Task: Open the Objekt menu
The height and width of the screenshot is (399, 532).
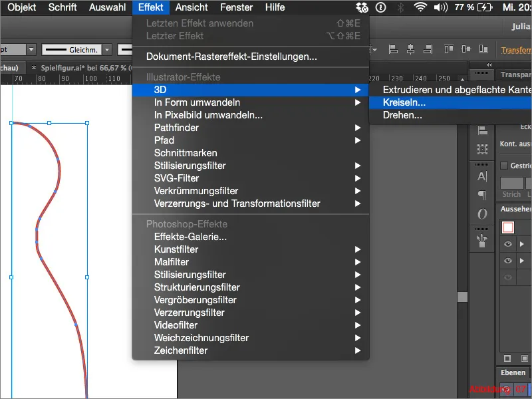Action: [21, 7]
